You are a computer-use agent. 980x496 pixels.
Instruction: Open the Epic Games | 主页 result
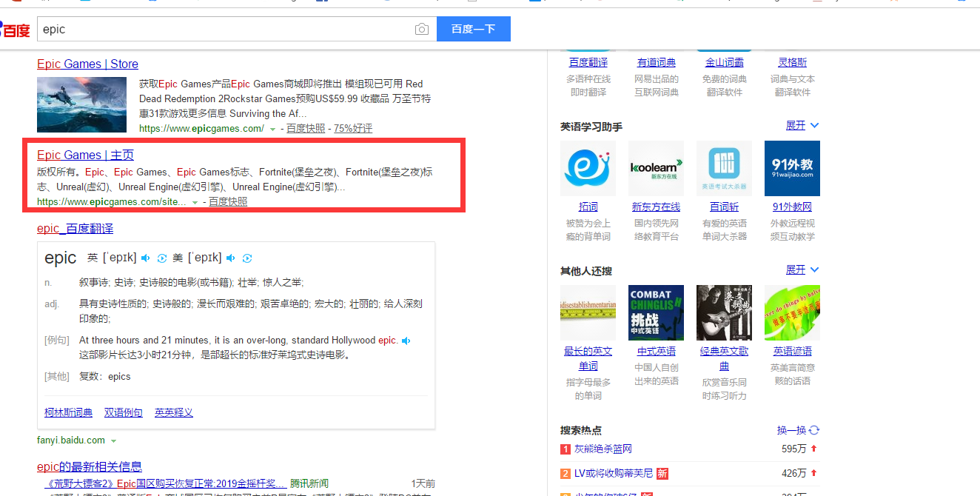click(85, 155)
